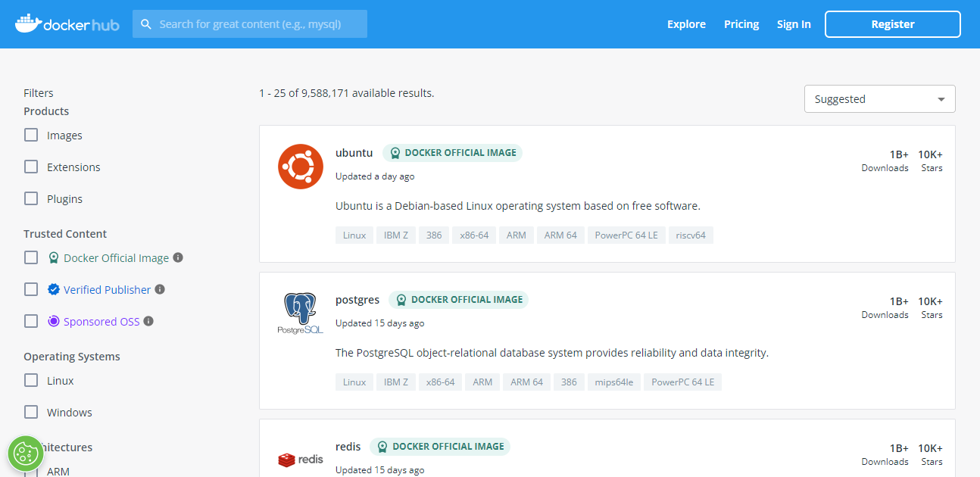
Task: Open the ubuntu image via its Ubuntu logo
Action: pos(300,166)
